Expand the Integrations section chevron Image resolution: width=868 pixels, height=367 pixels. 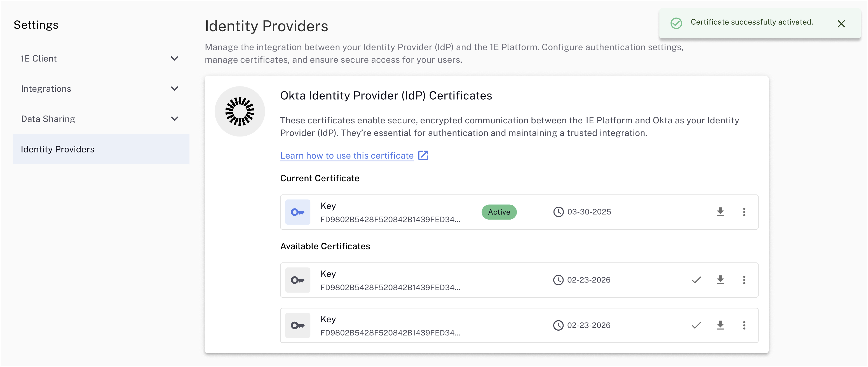[x=174, y=89]
